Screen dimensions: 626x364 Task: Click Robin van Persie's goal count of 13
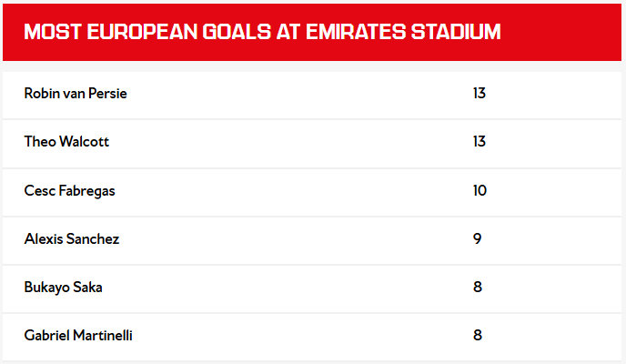pos(480,94)
